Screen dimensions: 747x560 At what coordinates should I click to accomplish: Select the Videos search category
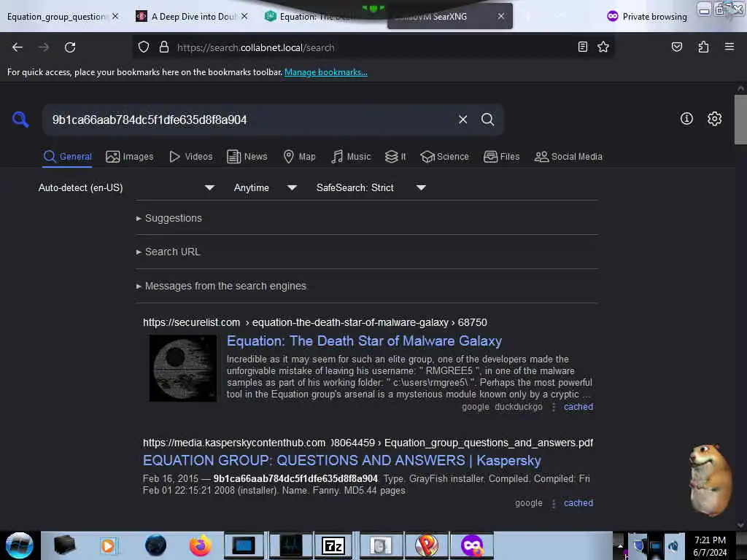pyautogui.click(x=191, y=157)
